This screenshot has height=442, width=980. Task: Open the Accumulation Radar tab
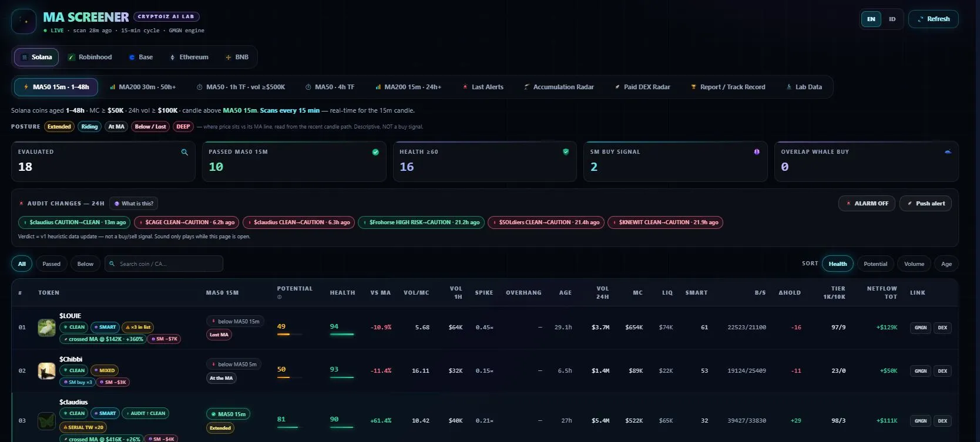pyautogui.click(x=559, y=87)
